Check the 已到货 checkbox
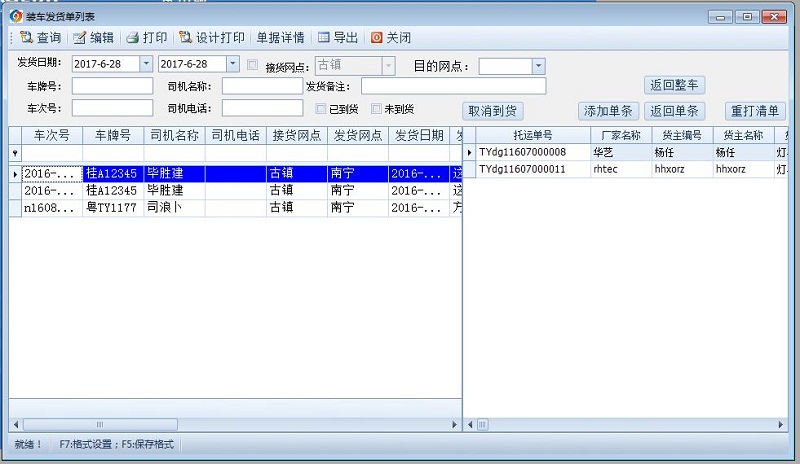The height and width of the screenshot is (464, 800). [x=320, y=109]
